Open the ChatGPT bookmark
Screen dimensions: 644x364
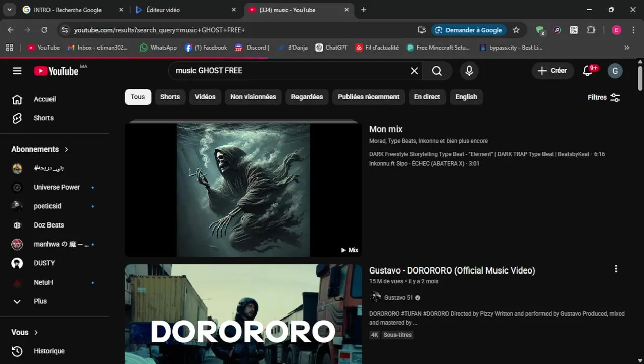pyautogui.click(x=331, y=48)
